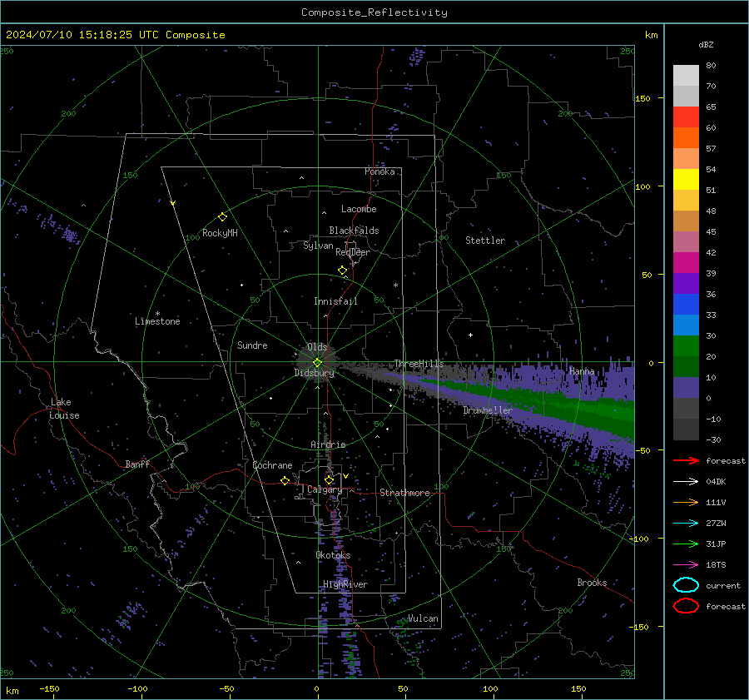Click the red forecast arrow in legend
This screenshot has height=700, width=749.
tap(686, 460)
